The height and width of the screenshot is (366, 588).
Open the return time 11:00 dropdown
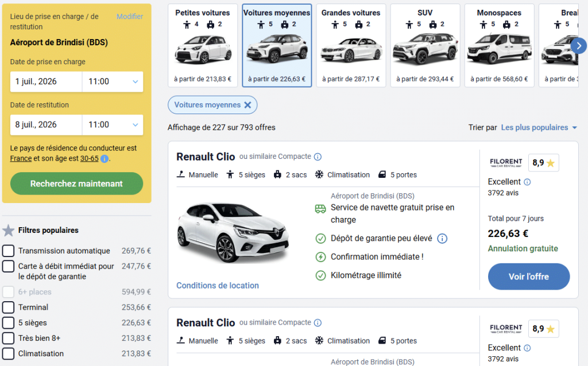pyautogui.click(x=113, y=124)
